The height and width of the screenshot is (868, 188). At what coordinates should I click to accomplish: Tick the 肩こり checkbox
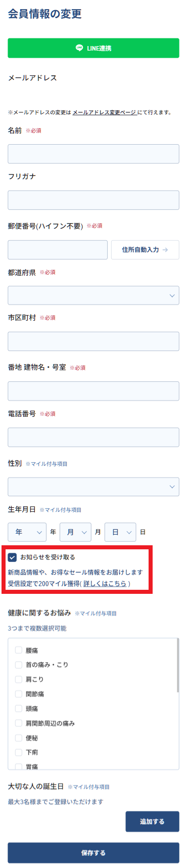point(19,679)
